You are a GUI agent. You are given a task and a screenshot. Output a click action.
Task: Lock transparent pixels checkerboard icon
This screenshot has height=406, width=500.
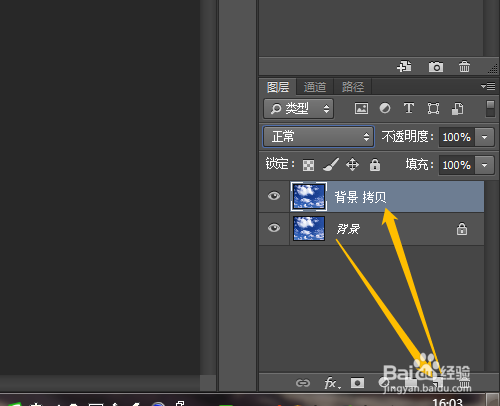[x=308, y=165]
